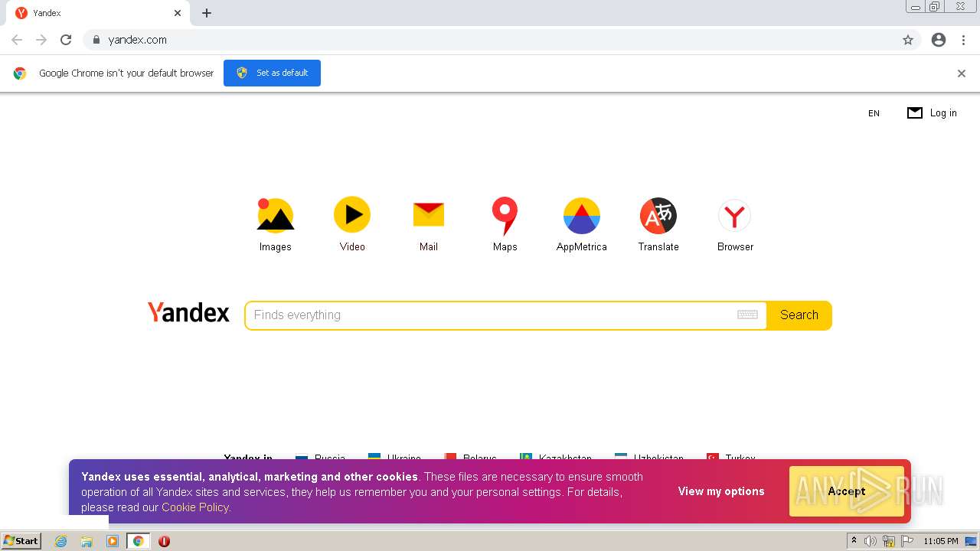Viewport: 980px width, 551px height.
Task: Click the Action Center flag icon
Action: click(907, 541)
